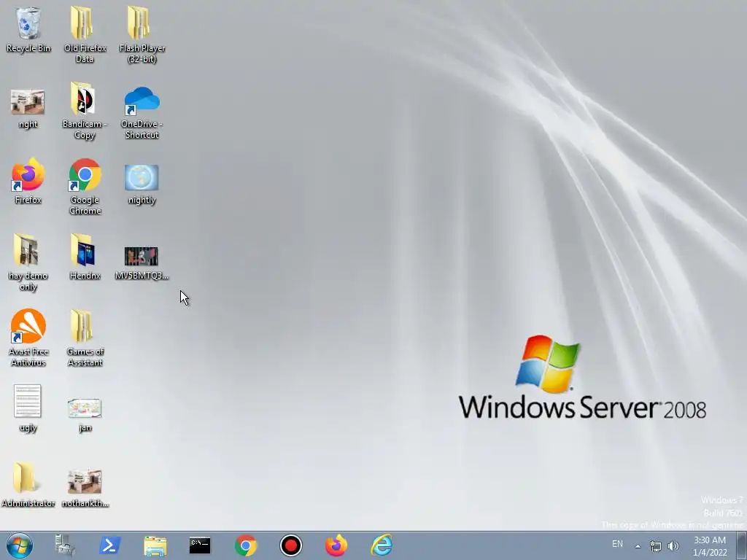This screenshot has height=560, width=747.
Task: Open the network status tray icon
Action: (x=656, y=546)
